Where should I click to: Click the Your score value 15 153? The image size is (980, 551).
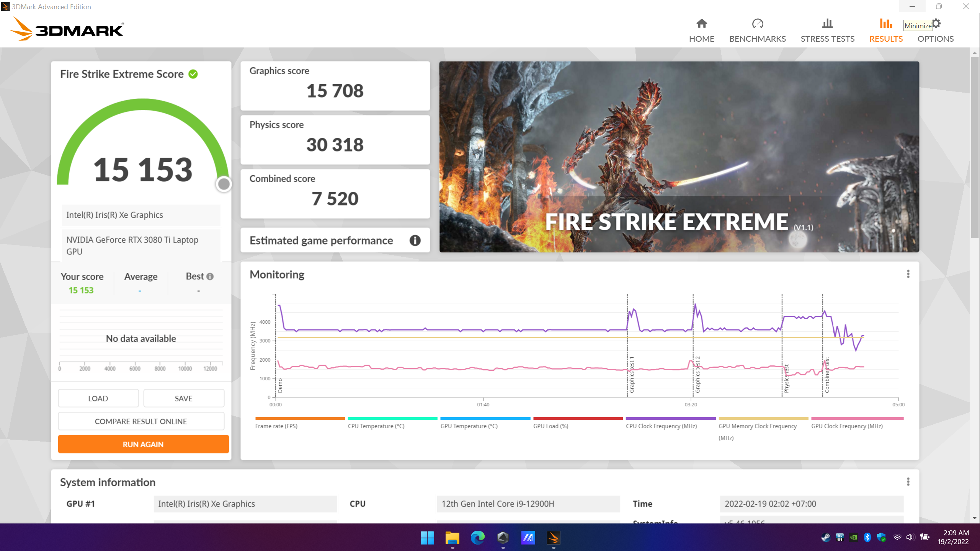[81, 290]
